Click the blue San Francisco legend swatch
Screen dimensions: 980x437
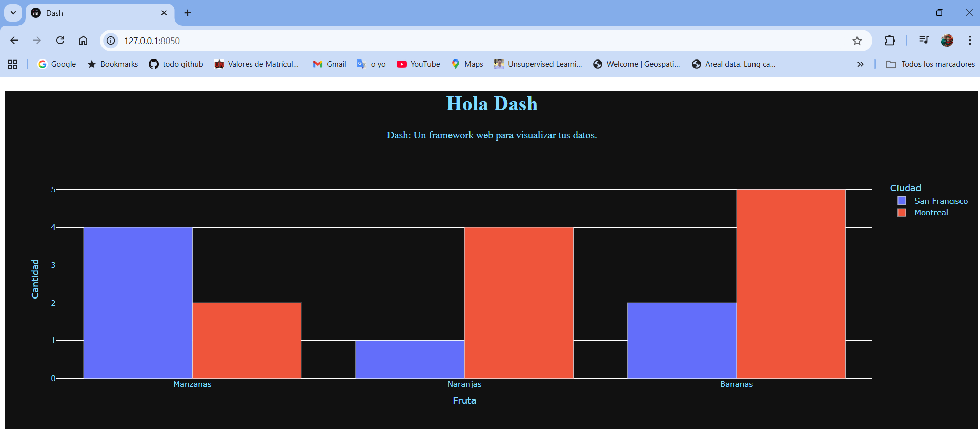click(902, 201)
